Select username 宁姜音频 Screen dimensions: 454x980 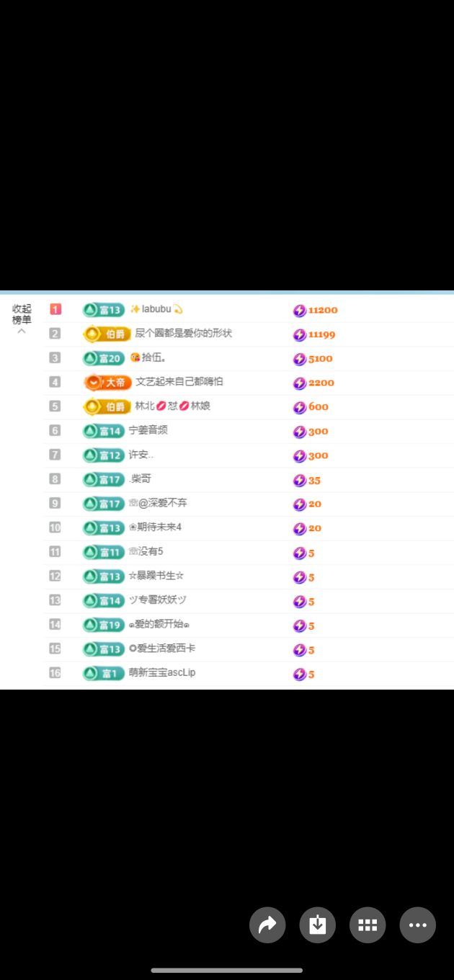(x=148, y=430)
